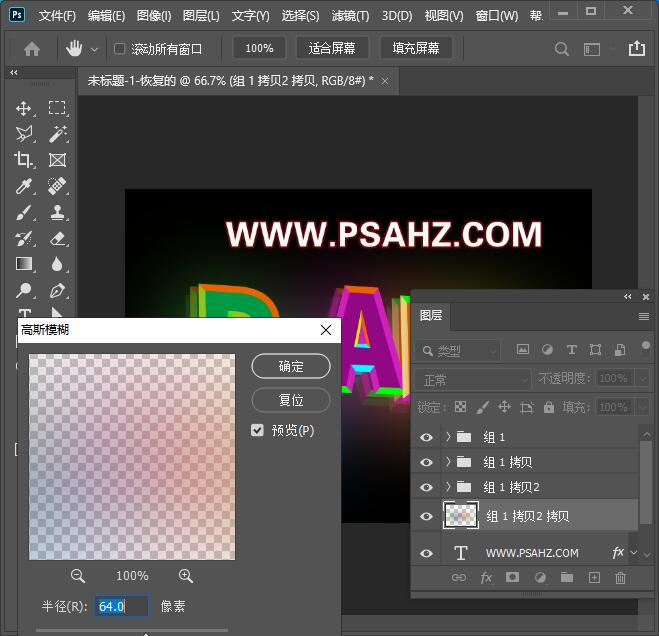This screenshot has height=636, width=659.
Task: Hide the 组 1 拷贝2 group
Action: tap(426, 487)
